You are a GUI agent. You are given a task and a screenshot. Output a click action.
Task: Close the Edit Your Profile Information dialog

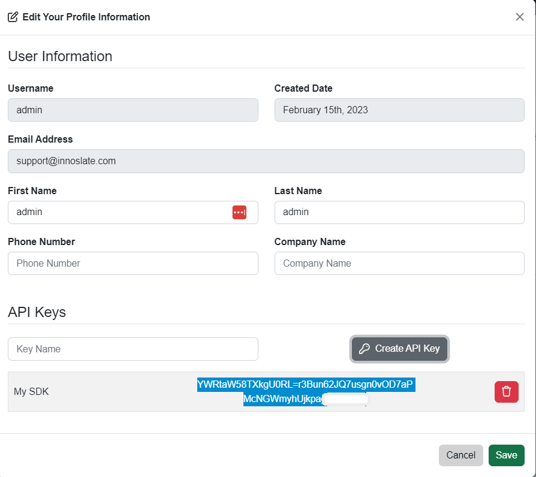tap(520, 17)
